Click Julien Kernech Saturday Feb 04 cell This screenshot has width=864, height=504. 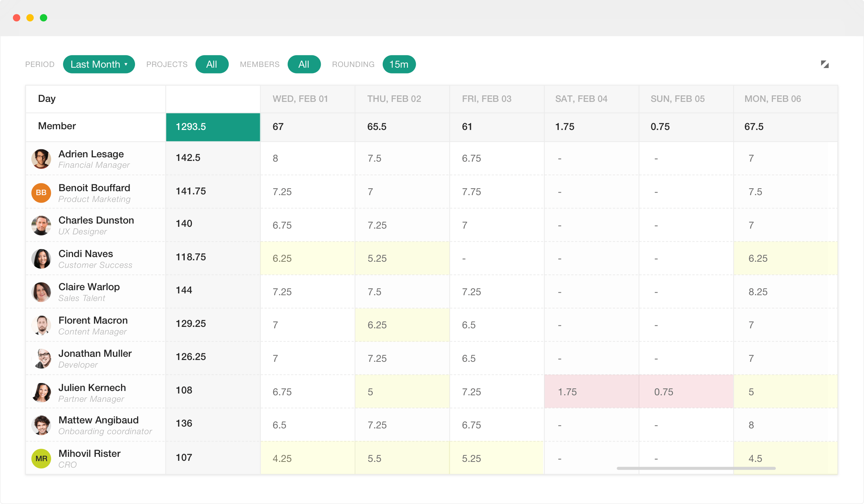(x=590, y=391)
